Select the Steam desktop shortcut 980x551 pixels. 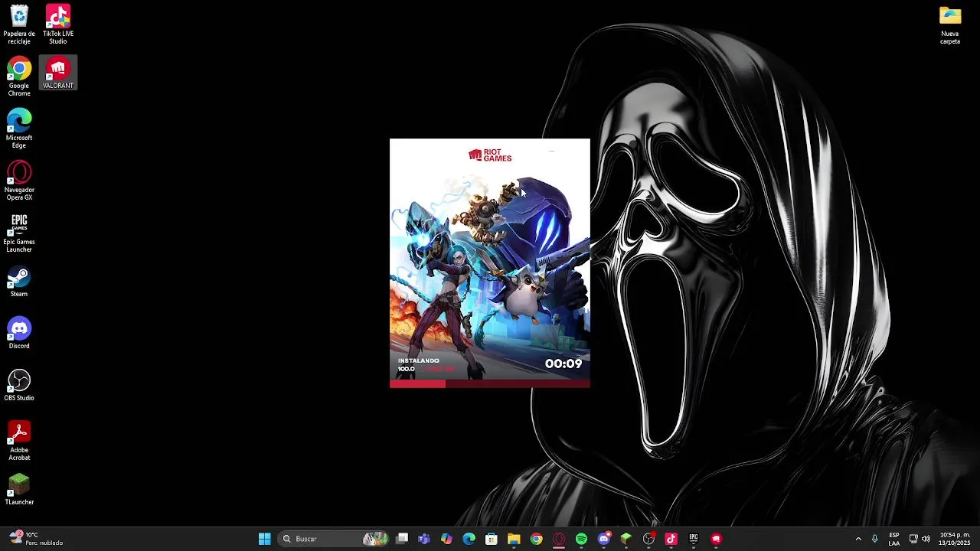[19, 281]
